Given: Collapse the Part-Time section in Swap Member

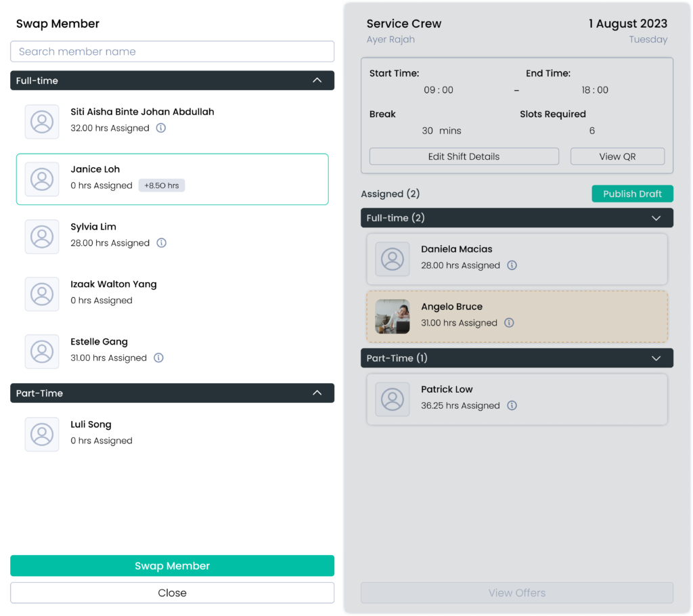Looking at the screenshot, I should click(317, 393).
